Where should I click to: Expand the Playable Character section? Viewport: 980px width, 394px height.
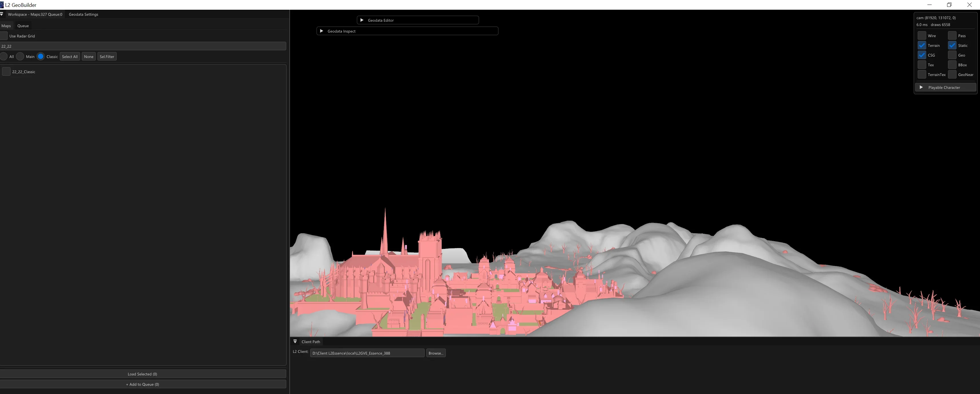click(921, 87)
